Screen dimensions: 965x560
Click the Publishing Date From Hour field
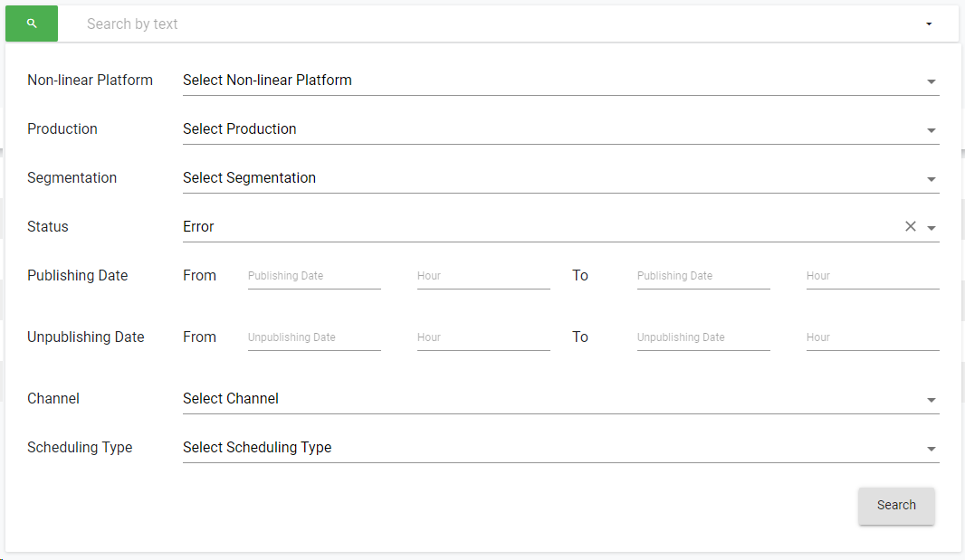483,276
